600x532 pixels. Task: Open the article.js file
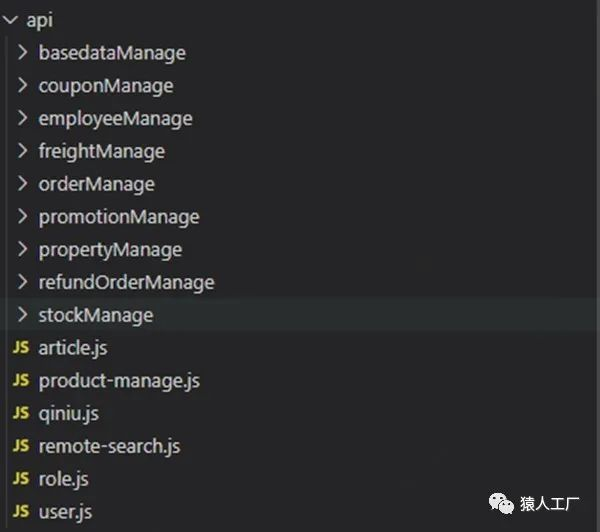pos(73,349)
